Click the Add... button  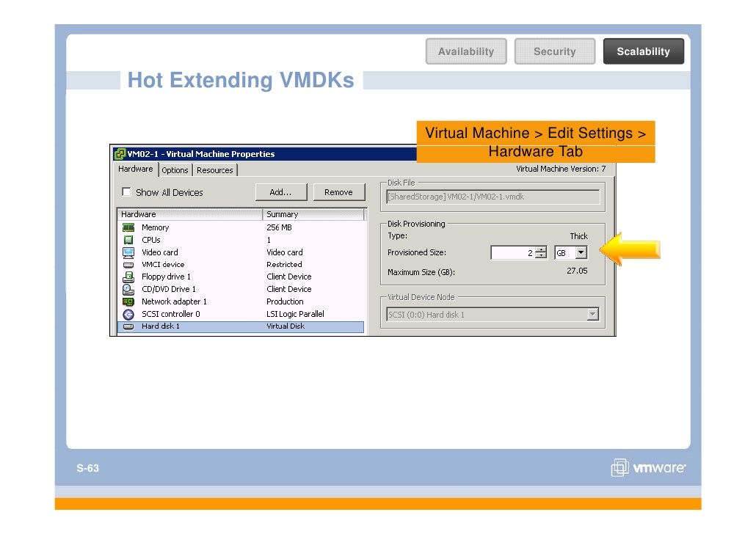(x=280, y=192)
